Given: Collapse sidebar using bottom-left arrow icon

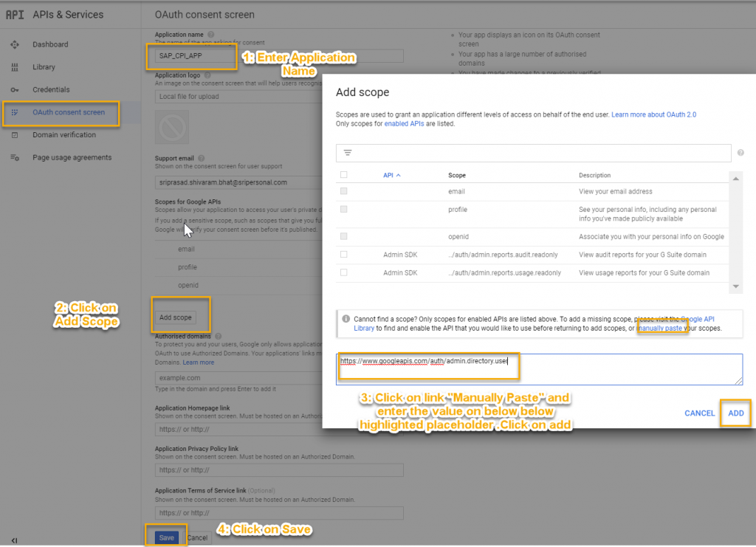Looking at the screenshot, I should pyautogui.click(x=15, y=540).
